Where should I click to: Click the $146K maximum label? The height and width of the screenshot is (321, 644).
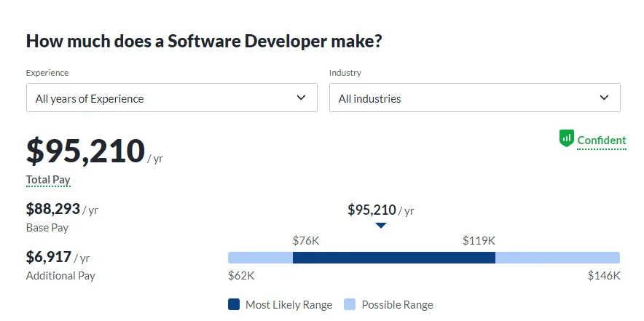[x=604, y=275]
